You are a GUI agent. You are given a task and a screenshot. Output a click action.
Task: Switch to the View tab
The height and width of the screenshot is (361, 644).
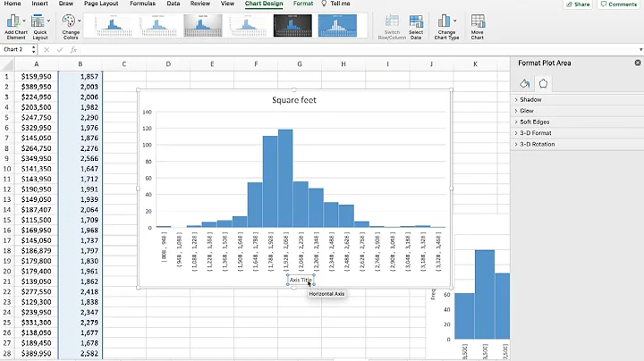tap(227, 4)
